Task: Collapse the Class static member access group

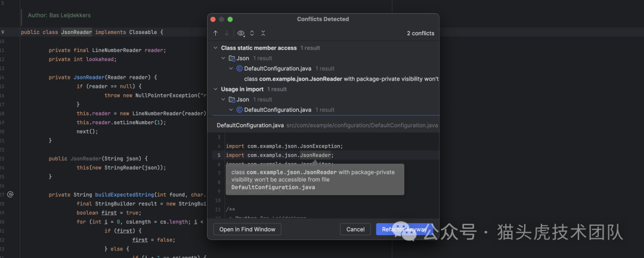Action: click(x=216, y=48)
